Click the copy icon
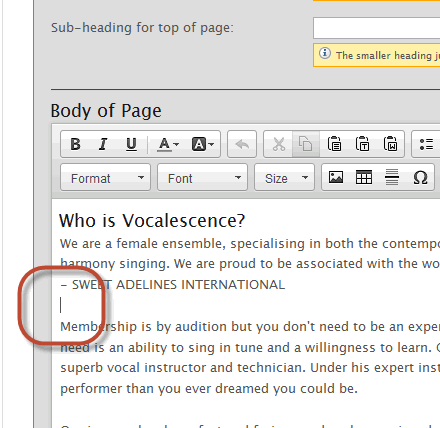 [x=306, y=144]
